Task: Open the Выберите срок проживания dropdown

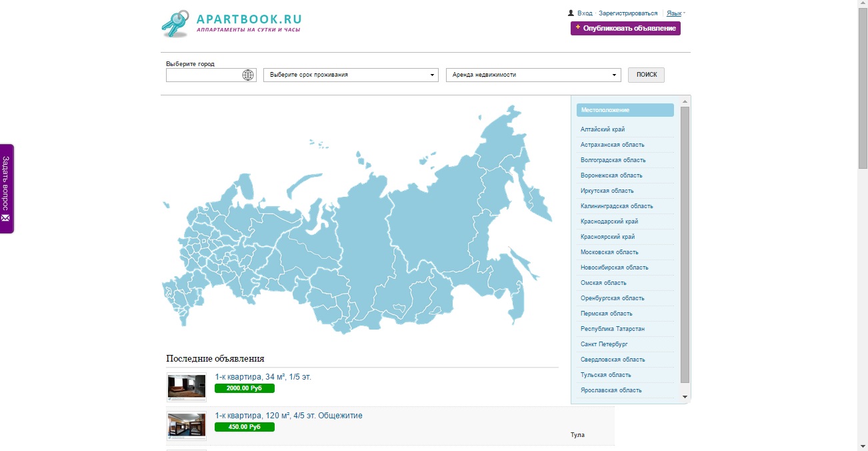Action: [351, 75]
